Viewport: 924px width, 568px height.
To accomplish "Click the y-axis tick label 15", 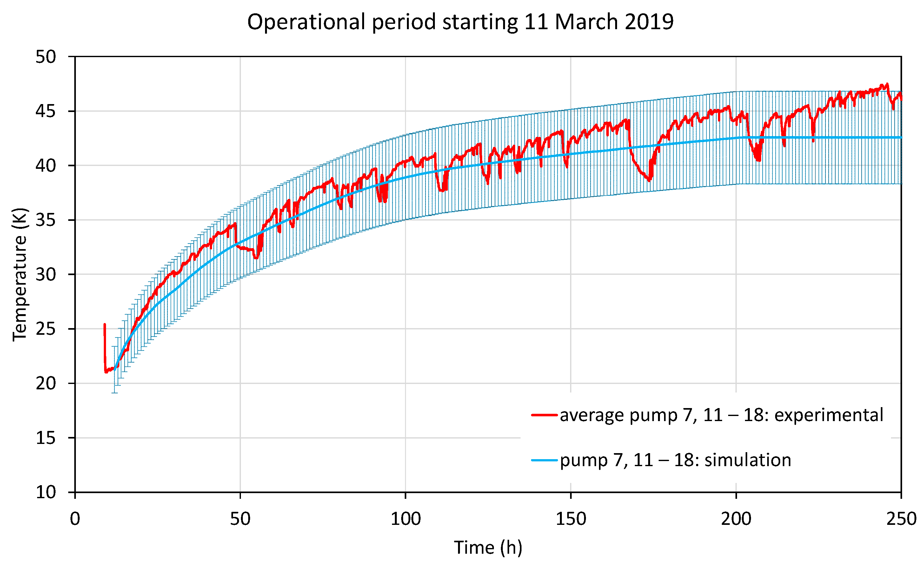I will click(x=45, y=438).
